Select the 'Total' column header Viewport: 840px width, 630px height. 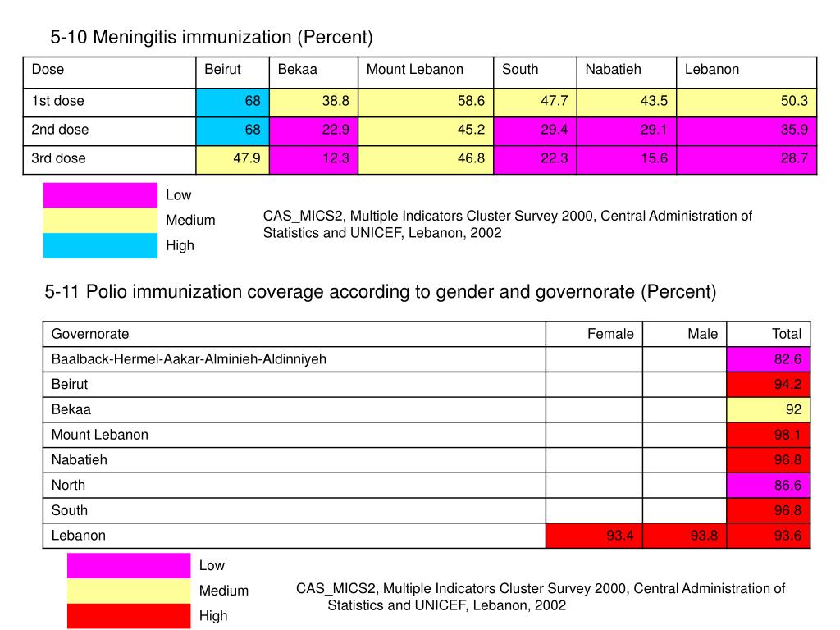(768, 335)
